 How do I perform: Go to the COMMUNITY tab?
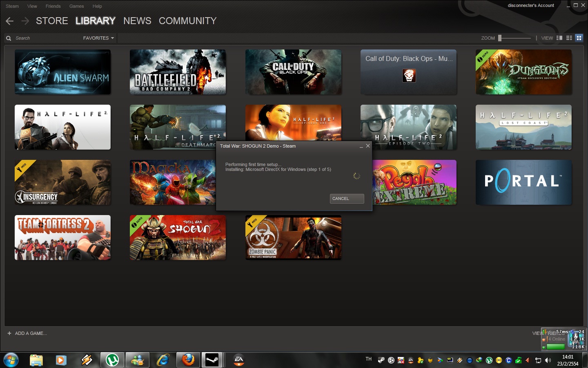coord(187,21)
